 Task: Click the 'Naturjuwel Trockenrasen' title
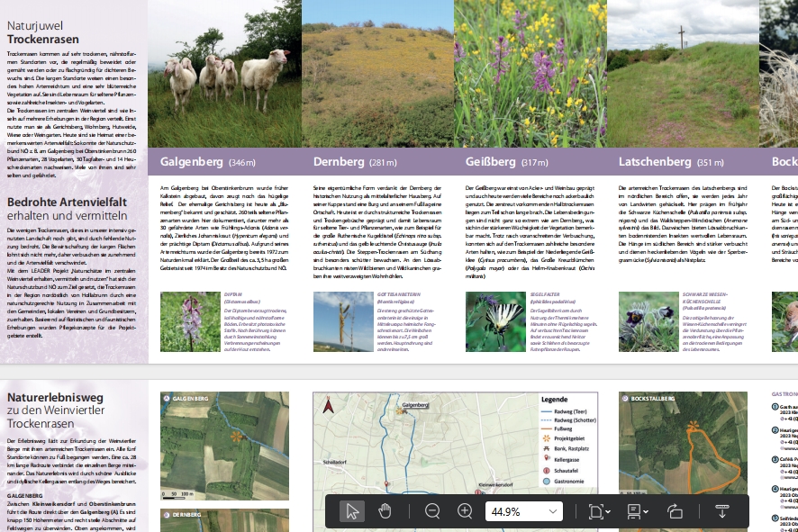pyautogui.click(x=43, y=32)
